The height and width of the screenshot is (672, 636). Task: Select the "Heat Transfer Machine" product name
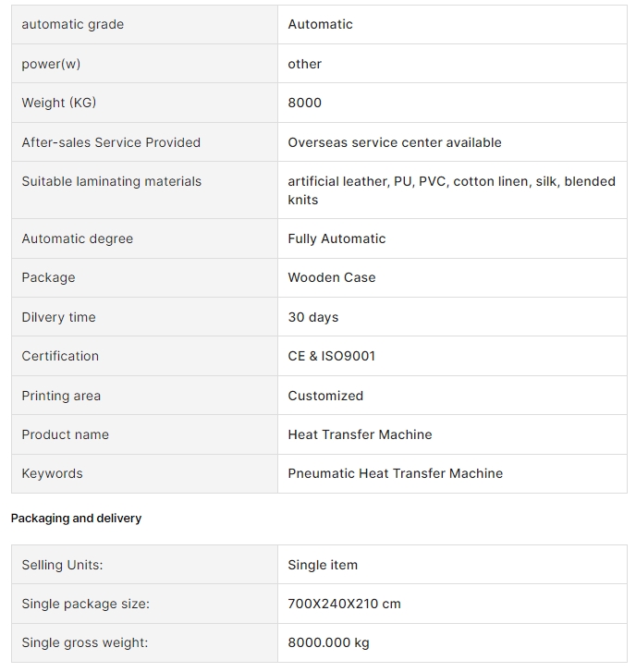[x=360, y=434]
